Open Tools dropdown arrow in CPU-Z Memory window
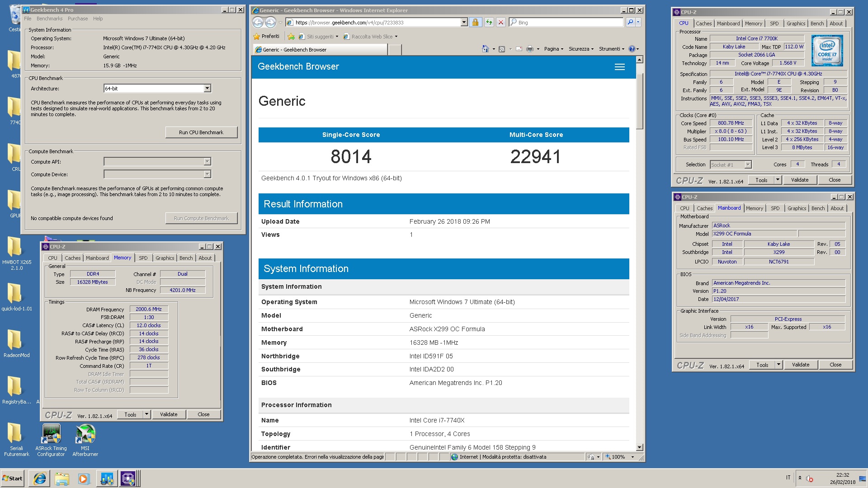Image resolution: width=868 pixels, height=488 pixels. tap(146, 414)
